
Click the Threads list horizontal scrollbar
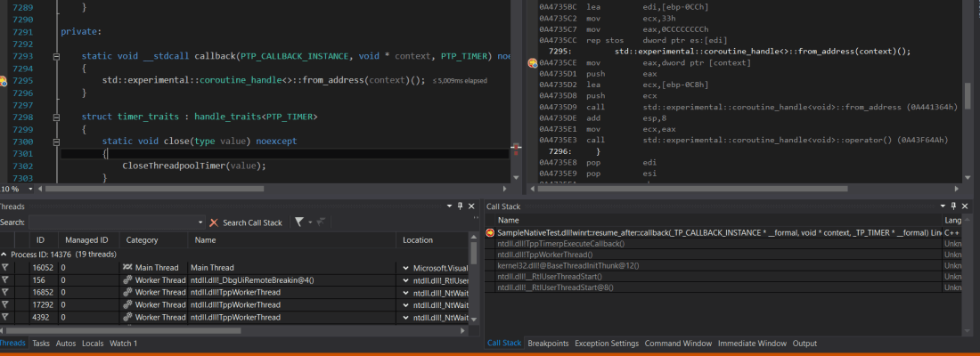point(125,330)
